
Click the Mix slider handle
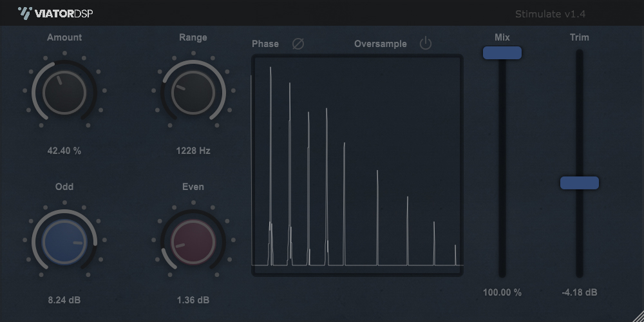(502, 53)
